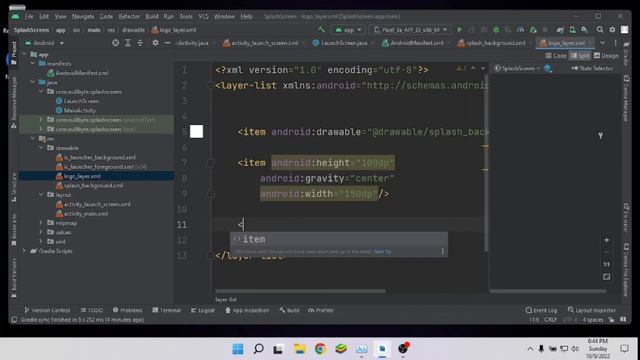Open the Build menu

click(x=151, y=16)
